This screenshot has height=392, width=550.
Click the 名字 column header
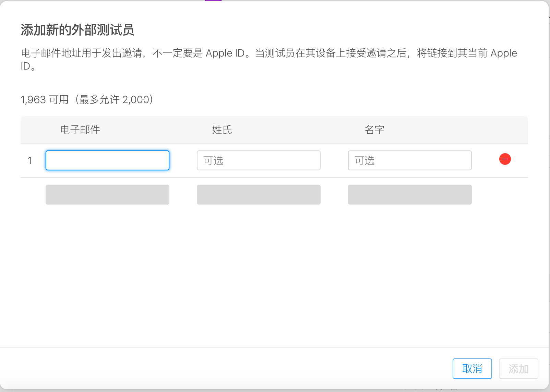point(374,130)
